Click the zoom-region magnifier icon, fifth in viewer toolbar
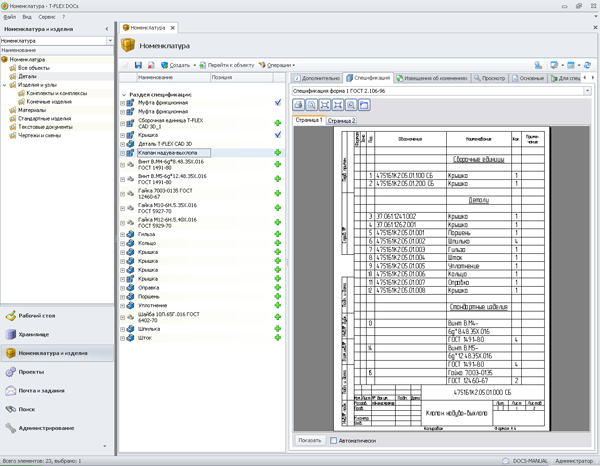Screen dimensions: 600x466 351,105
